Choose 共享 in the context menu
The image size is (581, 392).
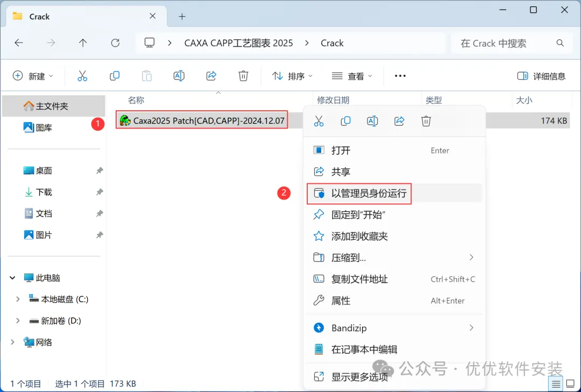395,172
